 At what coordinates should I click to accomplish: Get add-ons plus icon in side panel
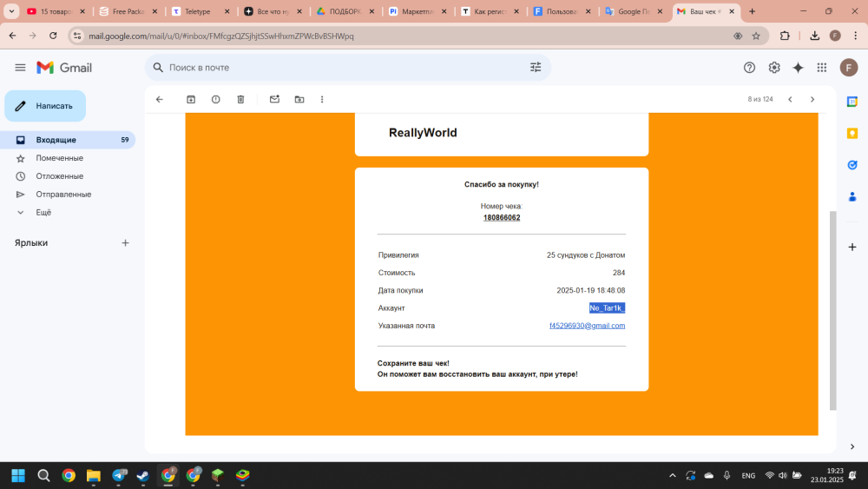pyautogui.click(x=852, y=247)
